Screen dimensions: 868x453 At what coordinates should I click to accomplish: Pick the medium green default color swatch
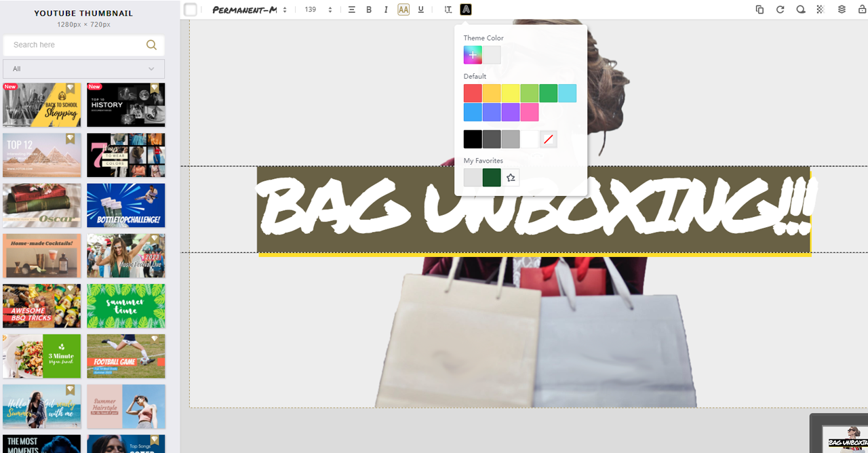[x=549, y=93]
